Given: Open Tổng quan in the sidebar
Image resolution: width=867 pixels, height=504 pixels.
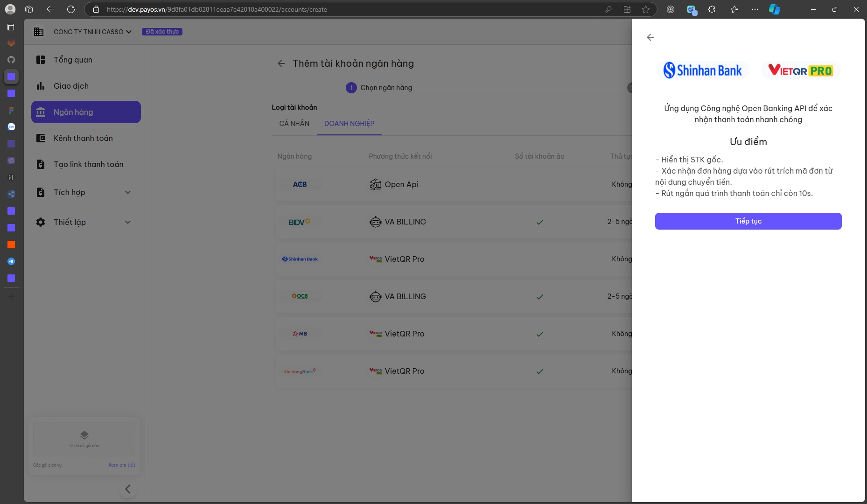Looking at the screenshot, I should (86, 60).
